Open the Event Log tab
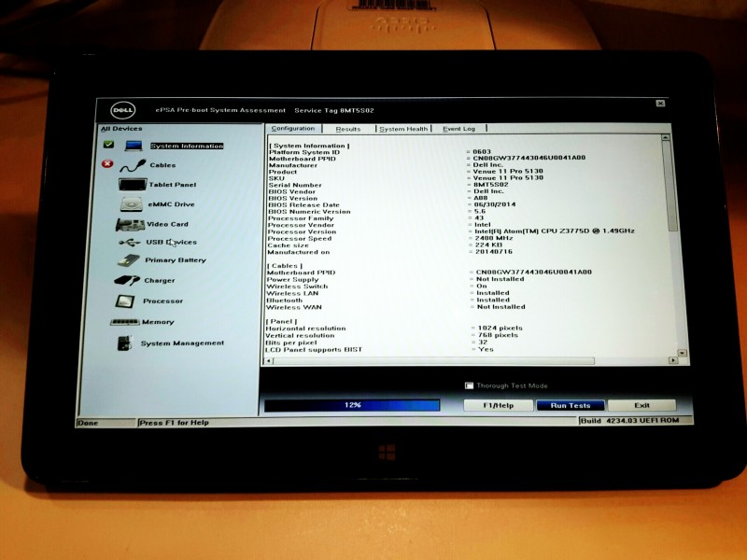Viewport: 747px width, 560px height. pyautogui.click(x=458, y=129)
